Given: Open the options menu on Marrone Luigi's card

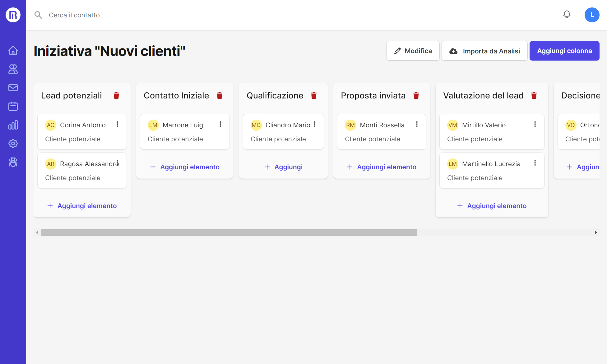Looking at the screenshot, I should pos(220,124).
